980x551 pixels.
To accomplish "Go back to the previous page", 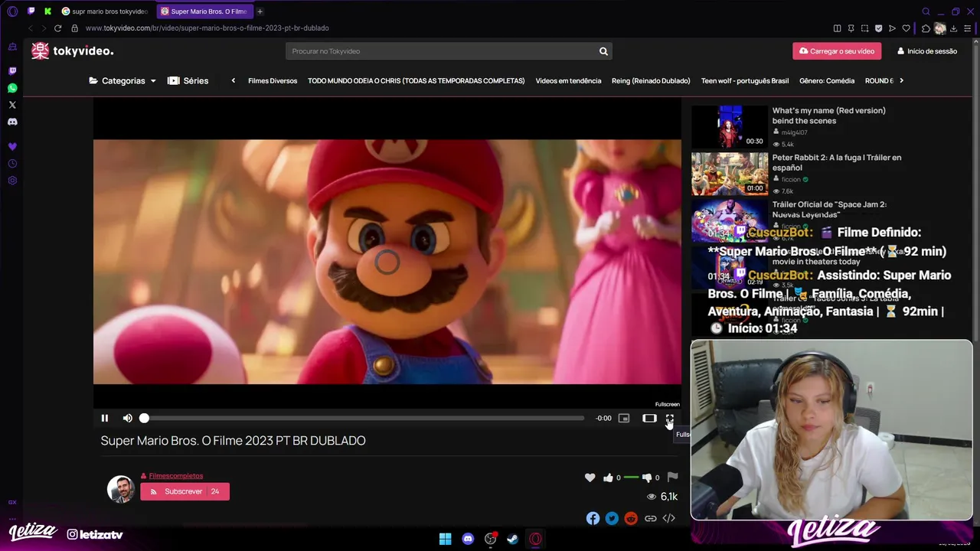I will [31, 28].
